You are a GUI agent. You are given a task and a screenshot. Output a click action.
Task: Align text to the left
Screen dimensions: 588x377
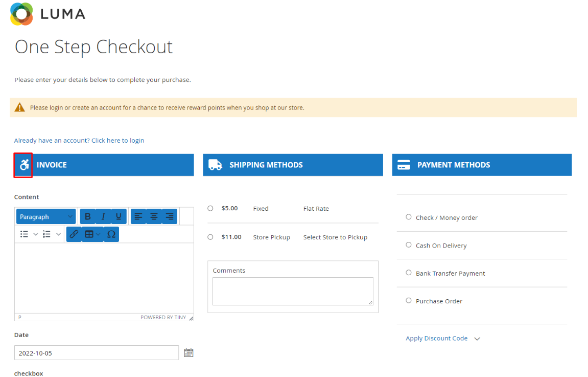[x=138, y=217]
